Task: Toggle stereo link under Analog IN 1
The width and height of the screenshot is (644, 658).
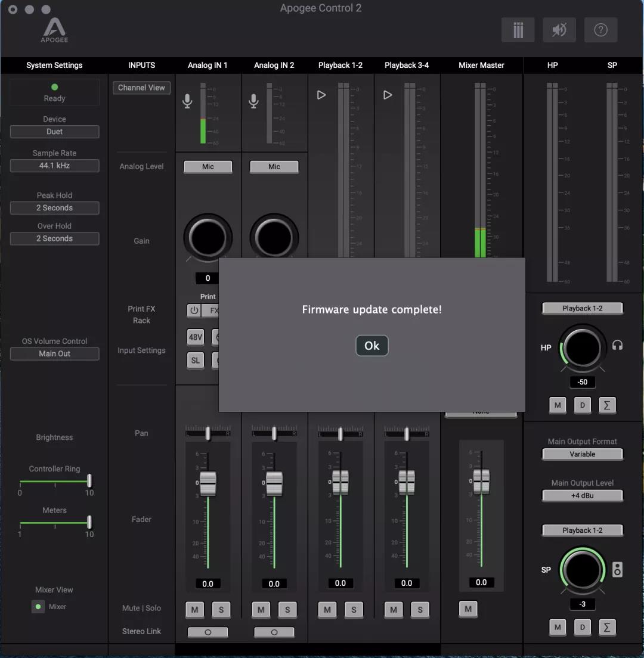Action: pos(208,632)
